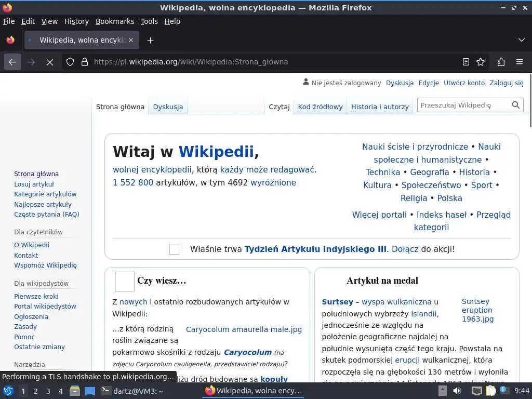Switch to workspace 2 in the taskbar
The height and width of the screenshot is (399, 532).
[x=36, y=391]
